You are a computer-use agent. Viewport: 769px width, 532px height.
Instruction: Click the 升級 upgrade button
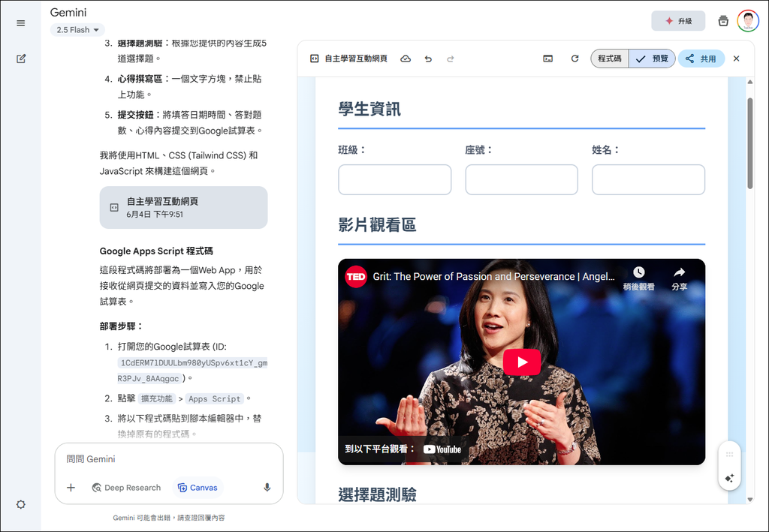(x=678, y=21)
